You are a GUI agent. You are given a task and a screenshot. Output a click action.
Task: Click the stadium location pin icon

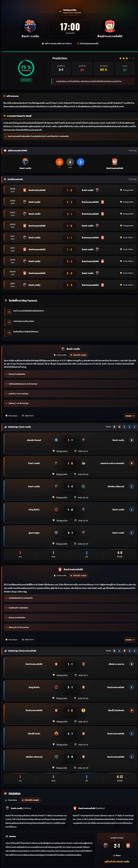click(x=78, y=43)
